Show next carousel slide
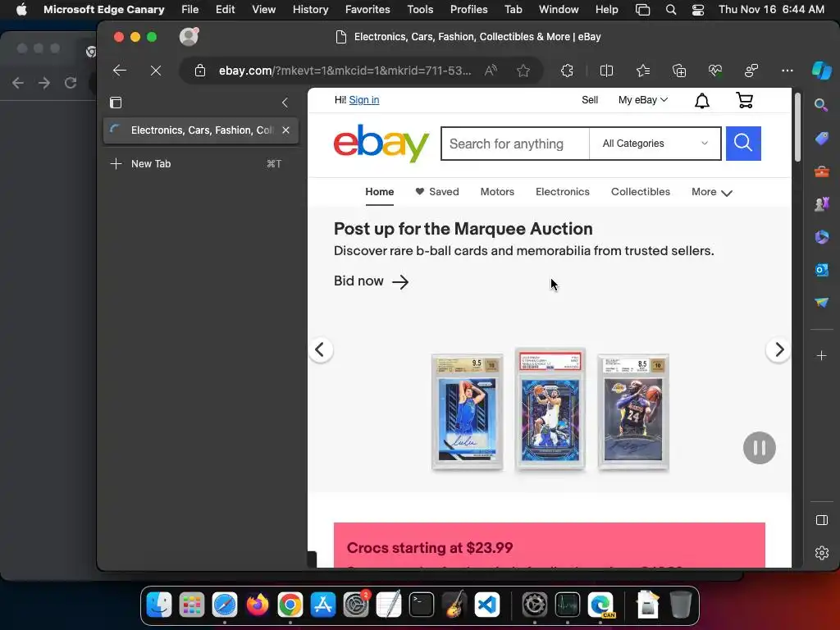The width and height of the screenshot is (840, 630). (779, 349)
